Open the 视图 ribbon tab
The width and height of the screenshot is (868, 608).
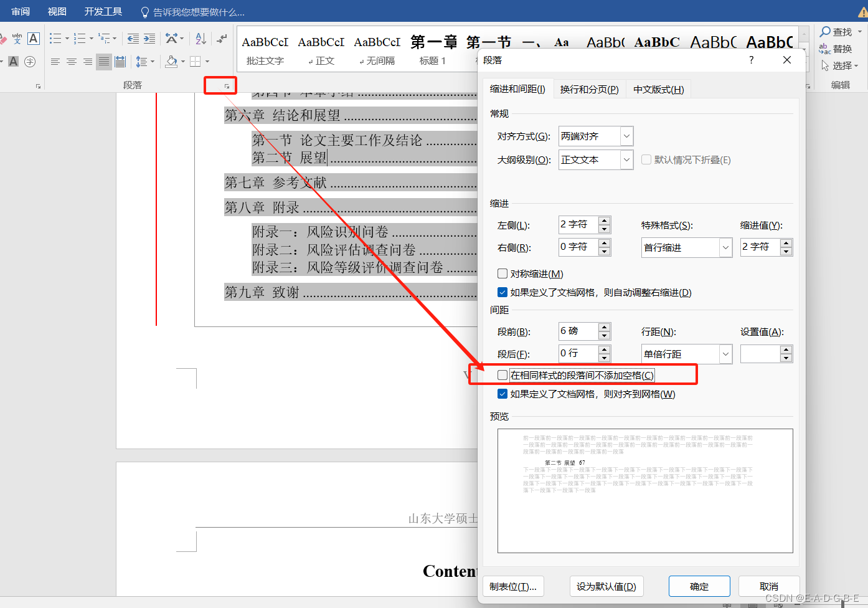pyautogui.click(x=57, y=11)
